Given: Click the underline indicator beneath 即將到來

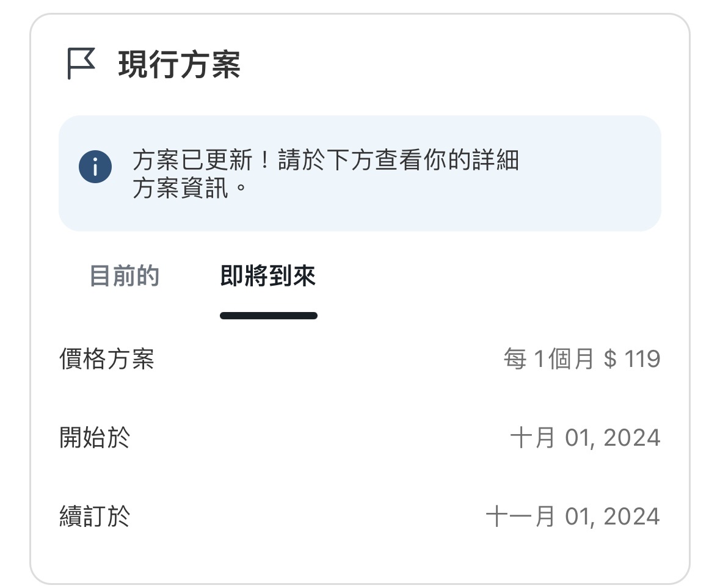Looking at the screenshot, I should point(268,316).
